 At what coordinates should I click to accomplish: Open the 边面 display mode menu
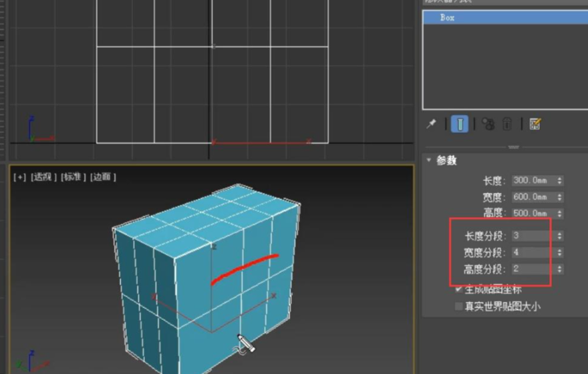click(103, 177)
